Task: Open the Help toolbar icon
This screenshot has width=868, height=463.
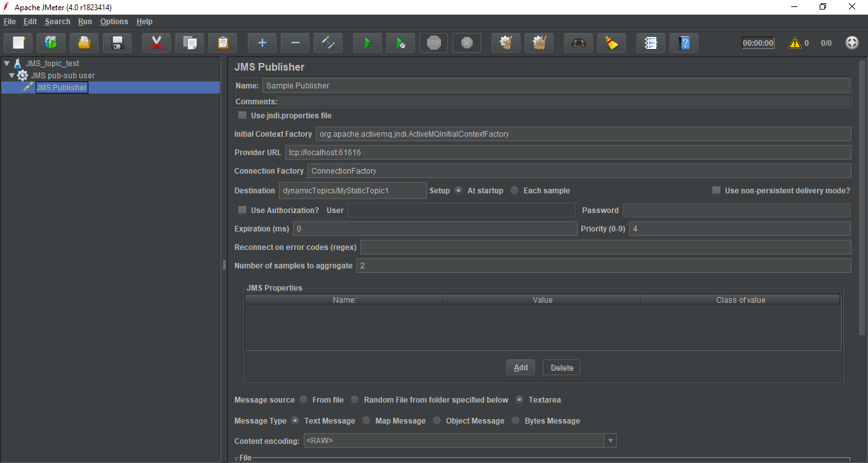Action: (684, 43)
